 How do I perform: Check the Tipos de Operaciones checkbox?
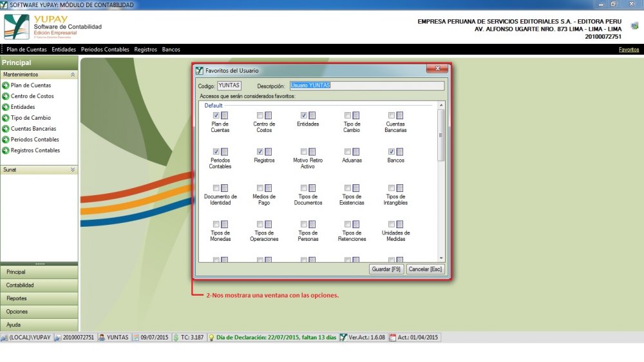click(x=260, y=224)
